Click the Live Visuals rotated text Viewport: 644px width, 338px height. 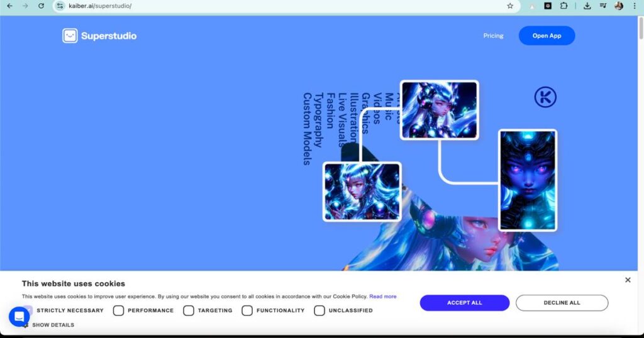tap(343, 120)
